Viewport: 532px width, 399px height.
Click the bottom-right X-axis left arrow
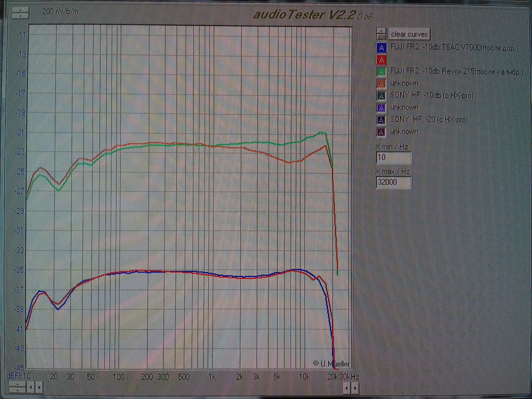coord(347,388)
